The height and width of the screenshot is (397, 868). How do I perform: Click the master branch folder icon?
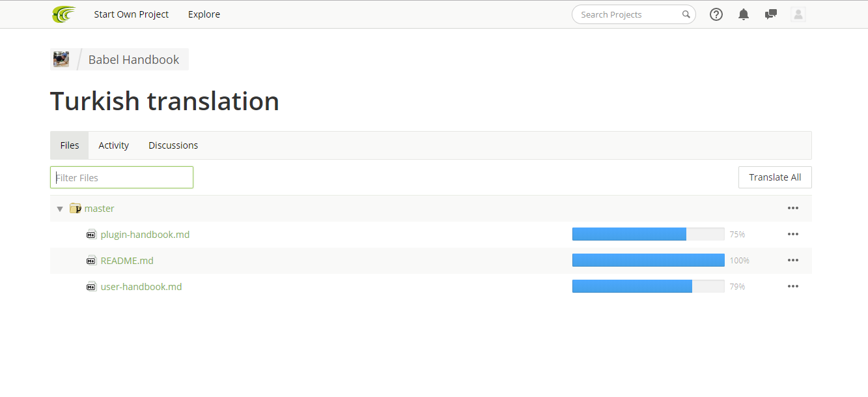(x=76, y=209)
